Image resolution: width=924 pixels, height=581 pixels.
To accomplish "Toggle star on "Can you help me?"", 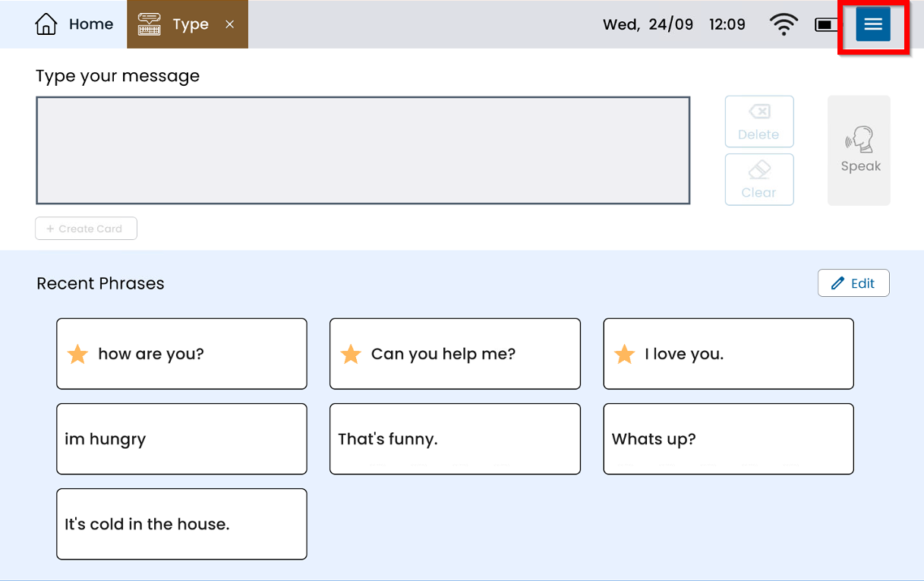I will [351, 355].
